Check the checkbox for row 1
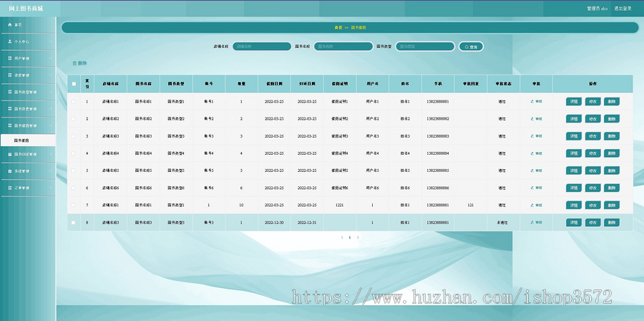 pos(74,101)
